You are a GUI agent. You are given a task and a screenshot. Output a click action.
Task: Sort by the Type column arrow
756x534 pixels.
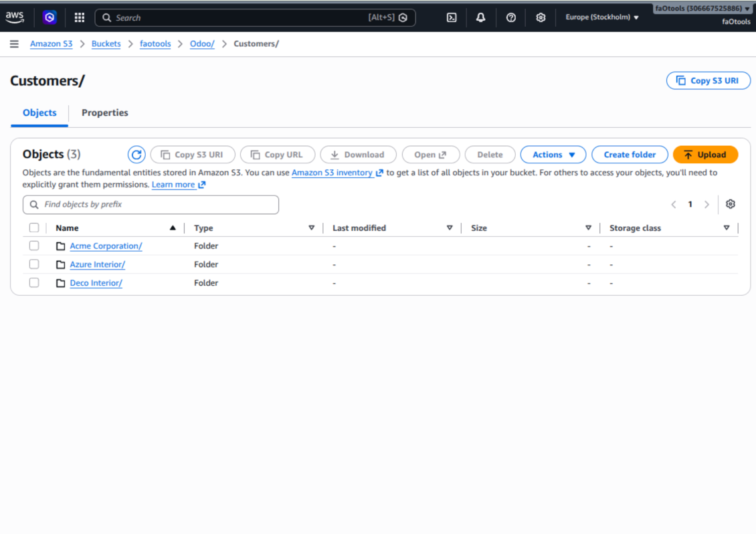tap(312, 228)
